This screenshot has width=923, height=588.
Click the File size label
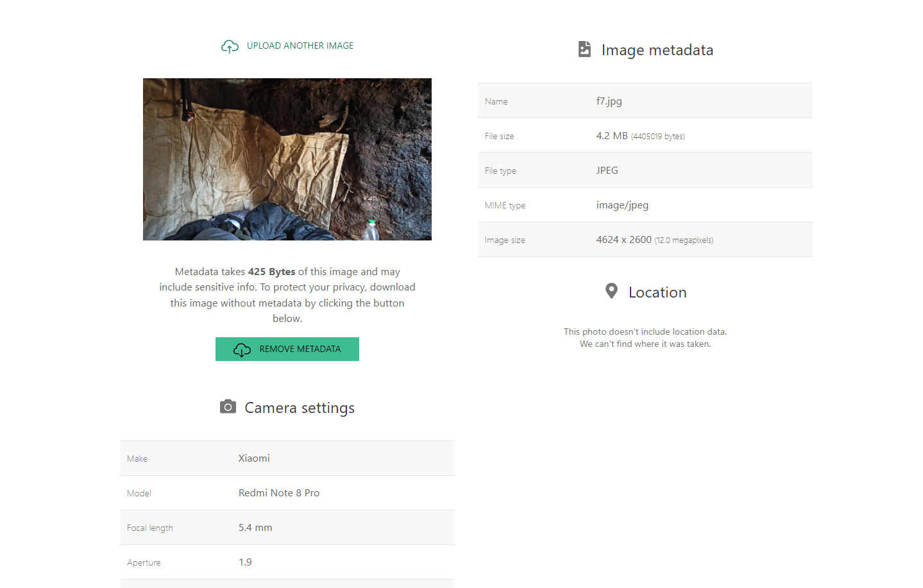click(499, 136)
